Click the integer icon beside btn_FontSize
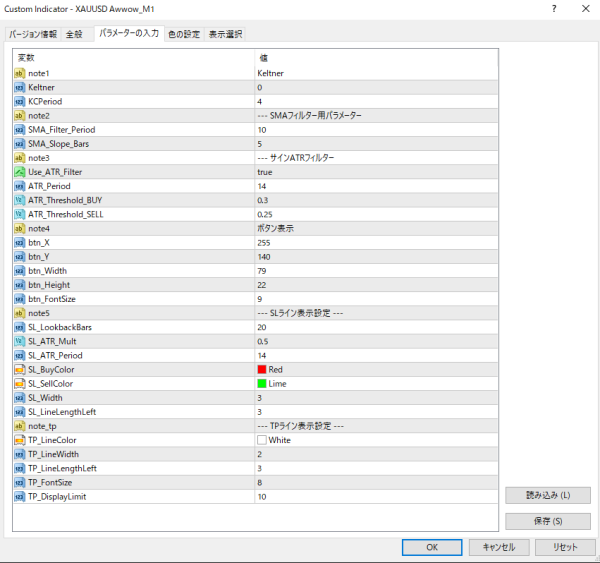Image resolution: width=600 pixels, height=563 pixels. [x=19, y=299]
